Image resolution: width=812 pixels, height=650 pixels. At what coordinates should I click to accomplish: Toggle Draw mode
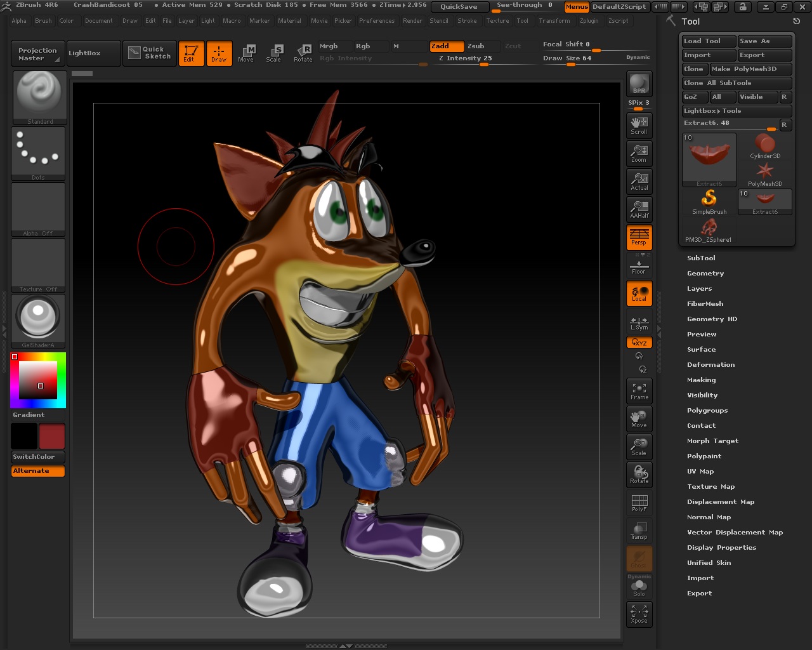pos(219,53)
